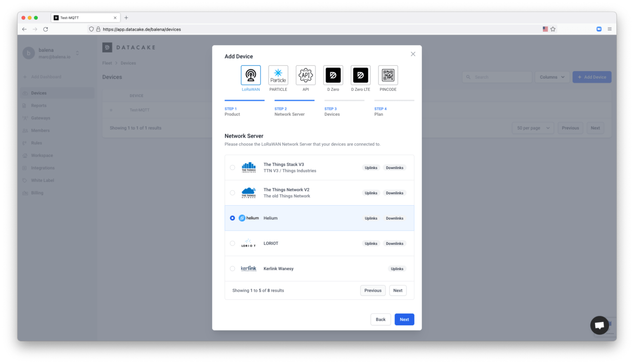
Task: Select the API product type
Action: [x=305, y=75]
